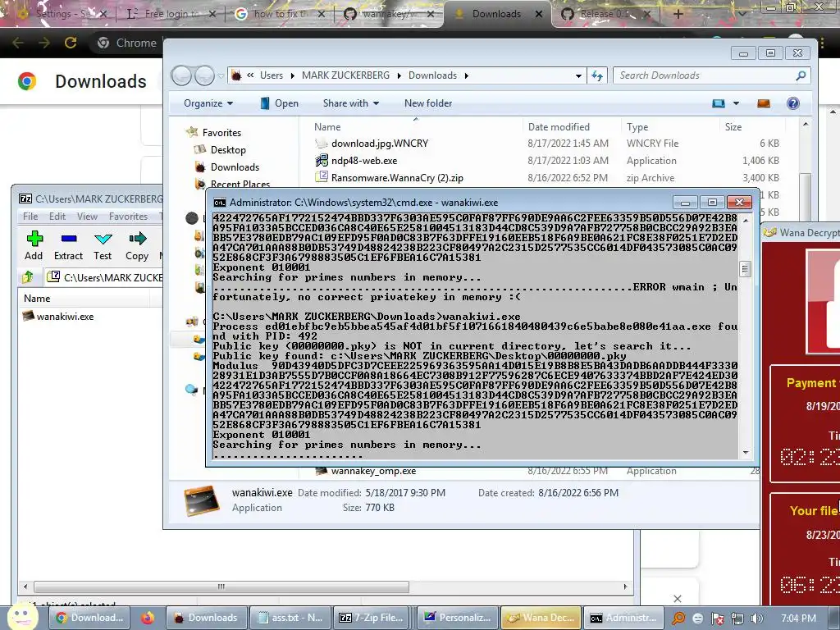Viewport: 840px width, 630px height.
Task: Open 7-Zip File menu
Action: [x=30, y=217]
